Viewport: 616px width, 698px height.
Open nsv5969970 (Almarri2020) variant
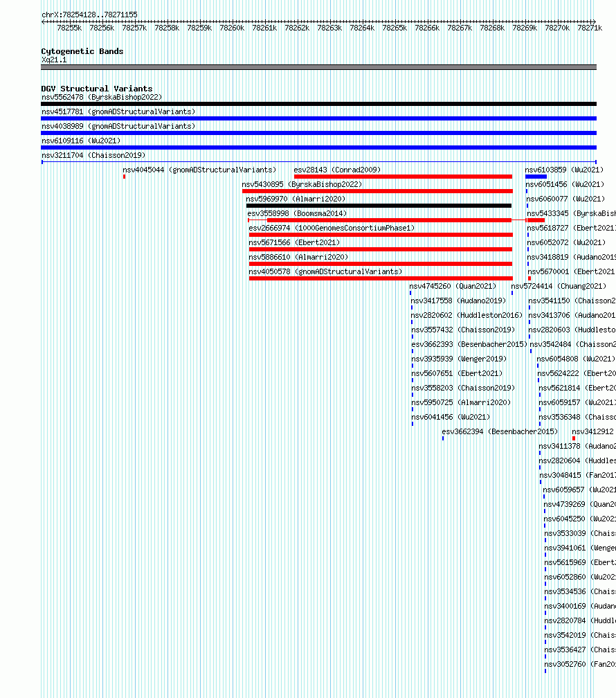click(296, 199)
